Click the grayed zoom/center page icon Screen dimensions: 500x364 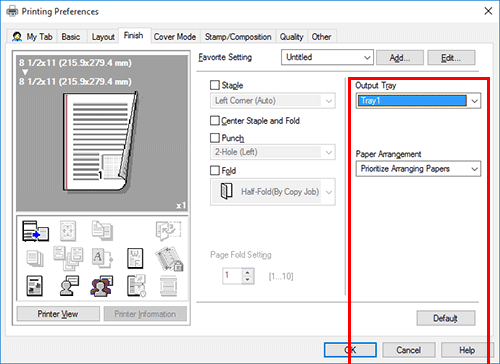68,231
